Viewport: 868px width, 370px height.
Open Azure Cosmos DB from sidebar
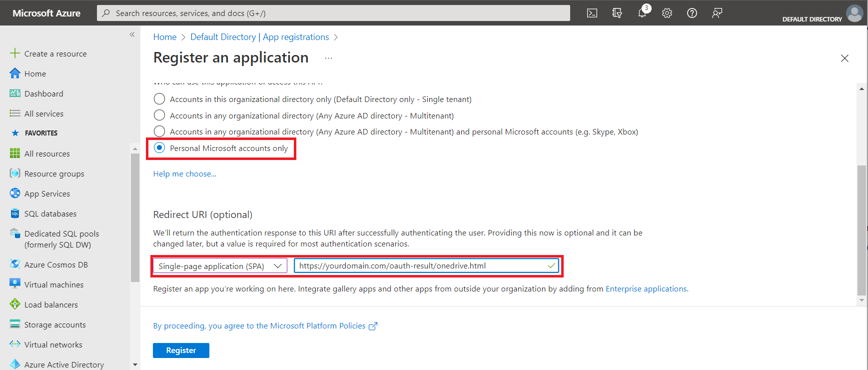point(56,264)
